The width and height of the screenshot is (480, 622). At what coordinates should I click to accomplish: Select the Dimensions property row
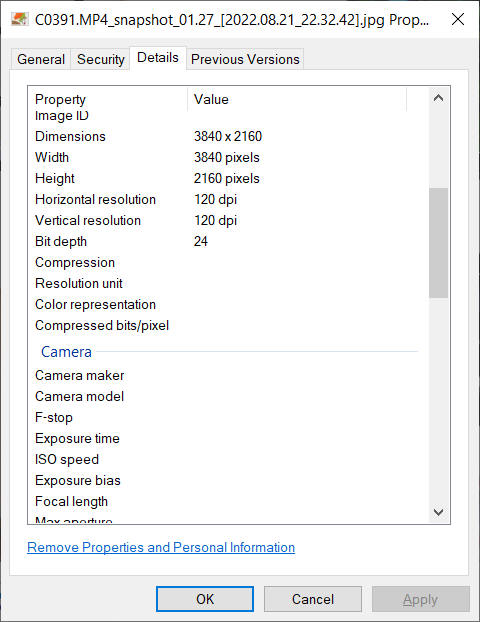coord(227,136)
